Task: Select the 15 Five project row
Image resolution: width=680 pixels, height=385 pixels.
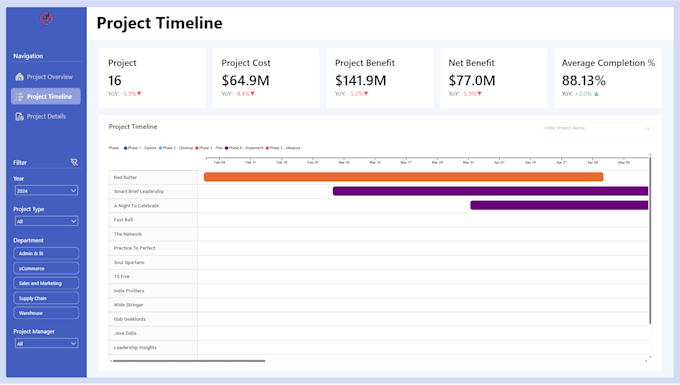Action: (x=153, y=277)
